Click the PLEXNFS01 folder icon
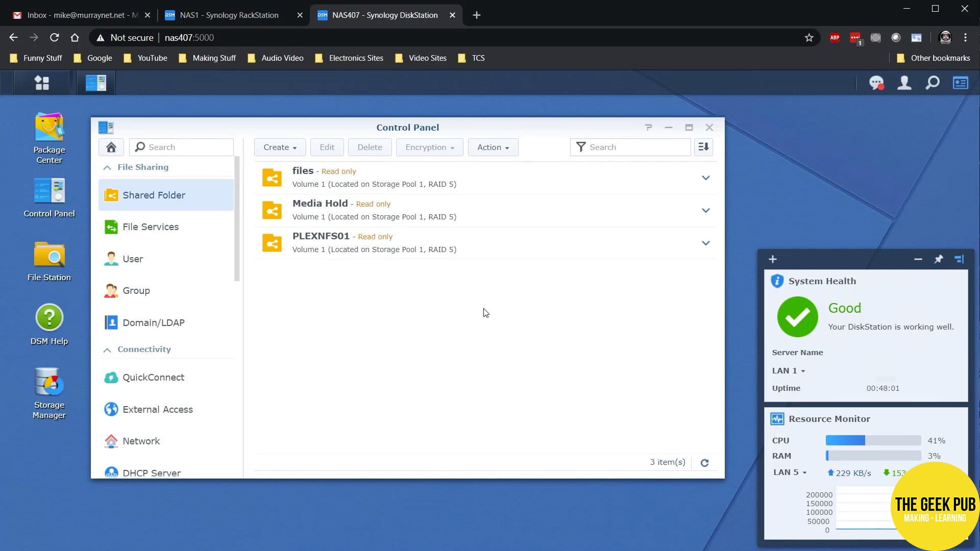 [x=272, y=243]
